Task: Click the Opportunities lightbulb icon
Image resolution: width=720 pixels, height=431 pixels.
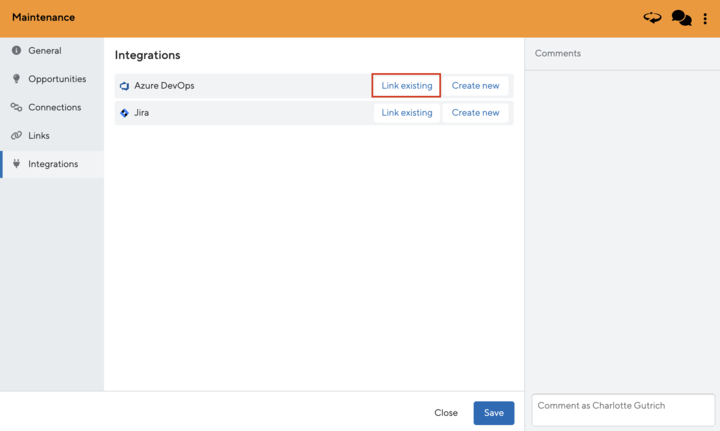Action: pos(16,79)
